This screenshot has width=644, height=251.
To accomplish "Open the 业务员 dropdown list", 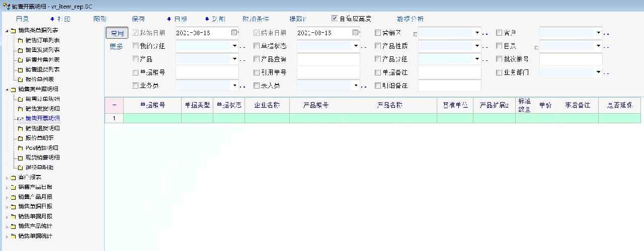I will tap(234, 86).
